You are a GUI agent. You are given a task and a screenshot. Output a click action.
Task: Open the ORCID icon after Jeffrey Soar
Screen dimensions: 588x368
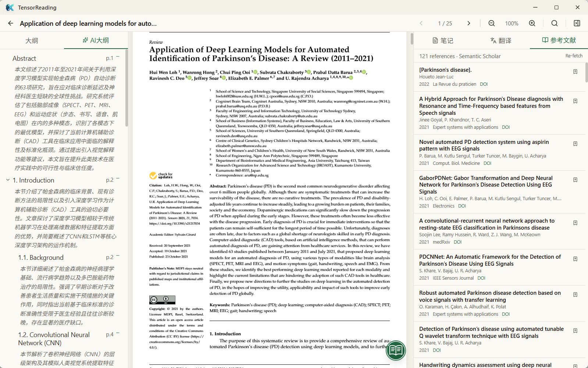(x=224, y=78)
